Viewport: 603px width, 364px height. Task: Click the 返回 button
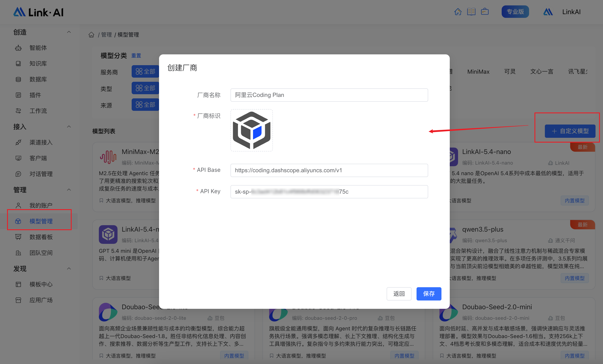click(399, 294)
